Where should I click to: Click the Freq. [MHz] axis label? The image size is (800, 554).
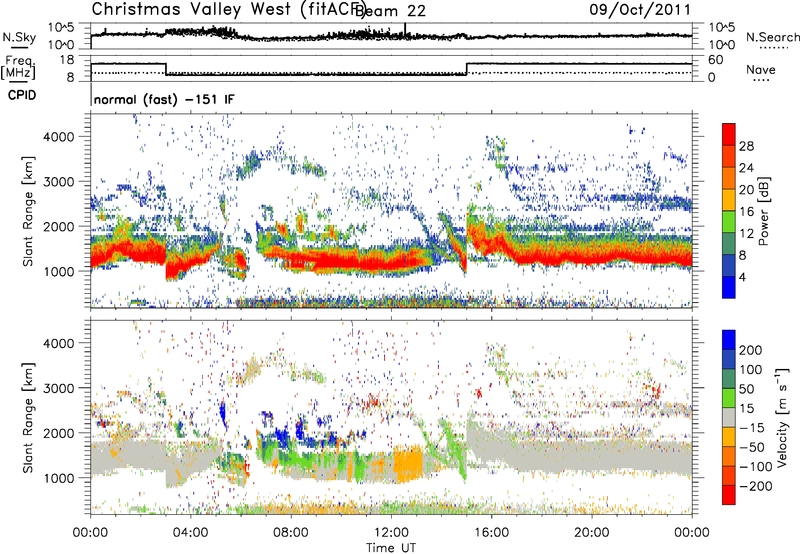[18, 67]
